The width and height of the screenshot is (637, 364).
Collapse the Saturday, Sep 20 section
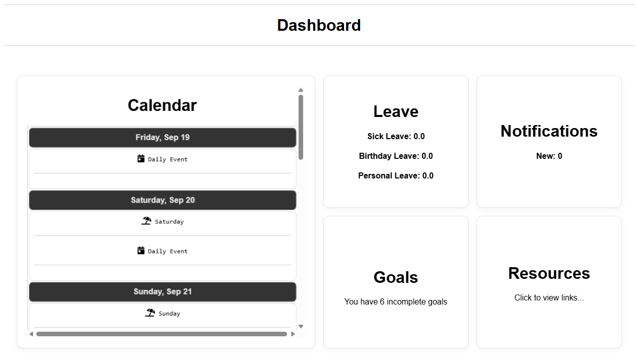(162, 200)
